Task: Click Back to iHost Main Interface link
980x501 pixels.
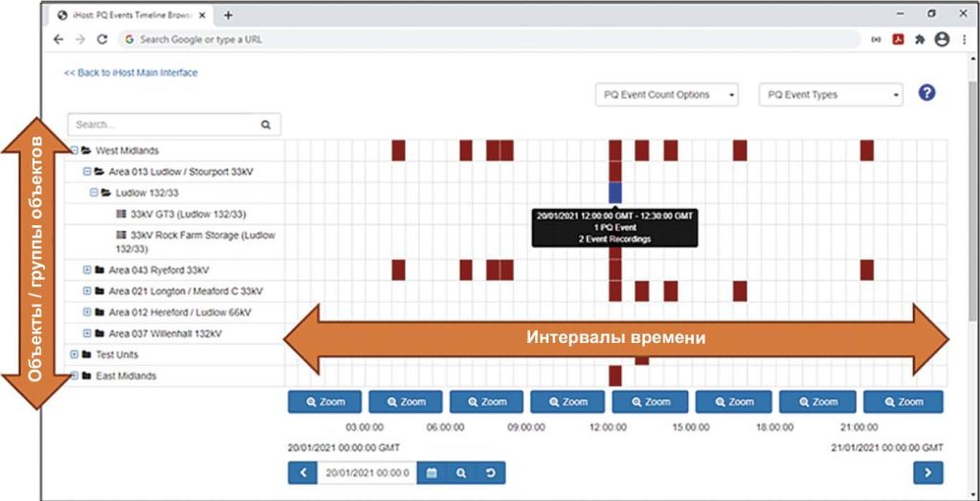Action: point(130,73)
